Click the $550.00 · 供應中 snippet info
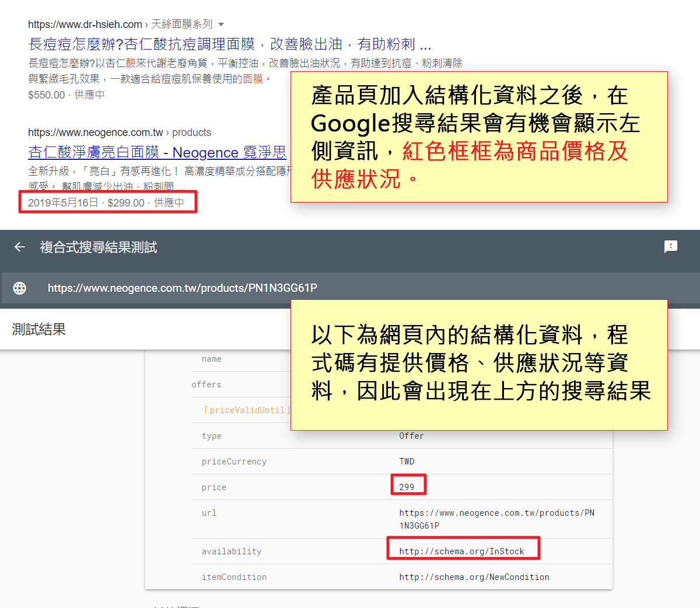 pyautogui.click(x=66, y=95)
